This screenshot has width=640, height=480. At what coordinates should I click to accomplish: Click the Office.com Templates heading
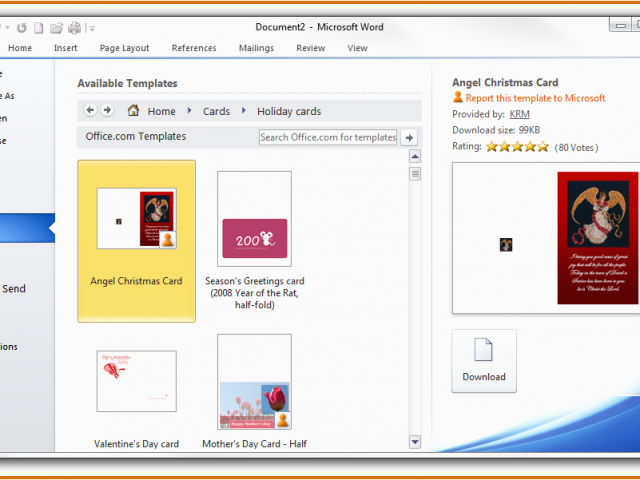point(136,136)
